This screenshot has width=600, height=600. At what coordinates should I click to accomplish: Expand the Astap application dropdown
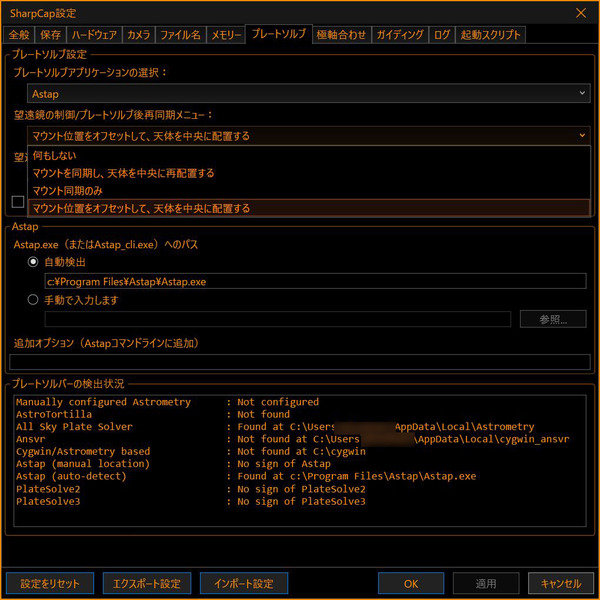[308, 93]
